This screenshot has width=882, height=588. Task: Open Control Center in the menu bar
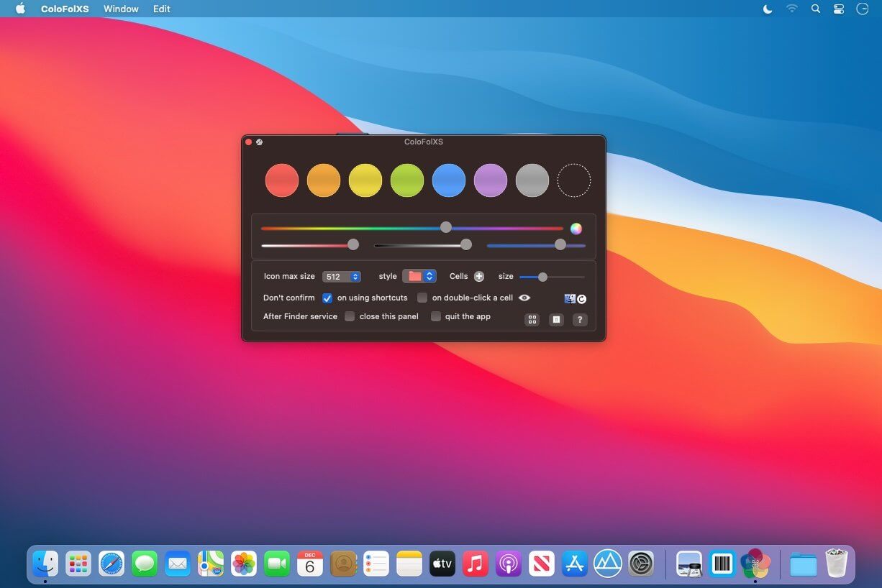[839, 9]
